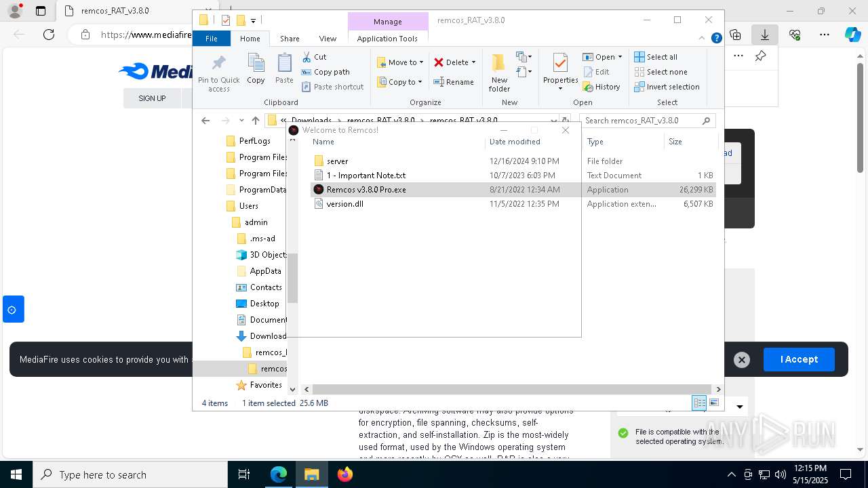Screen dimensions: 868x488
Task: Sort by Type column header
Action: pyautogui.click(x=623, y=142)
